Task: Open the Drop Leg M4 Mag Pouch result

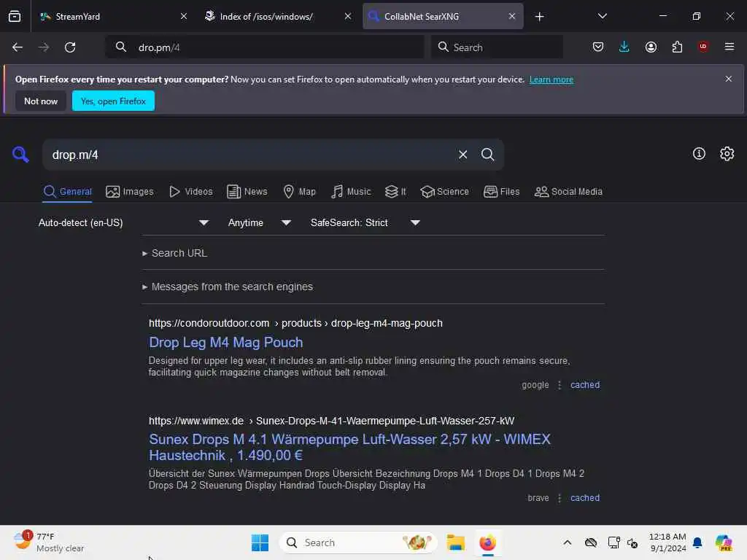Action: 226,342
